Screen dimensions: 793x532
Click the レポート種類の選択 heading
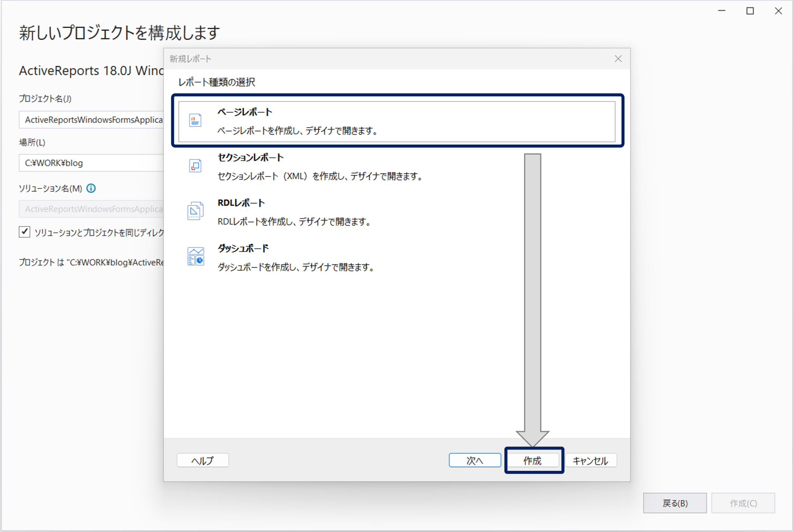(x=217, y=82)
